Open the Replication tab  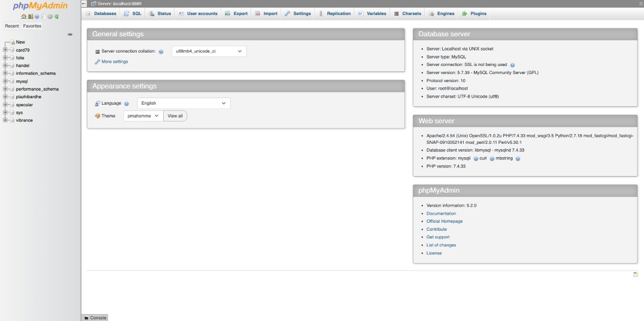pos(334,13)
